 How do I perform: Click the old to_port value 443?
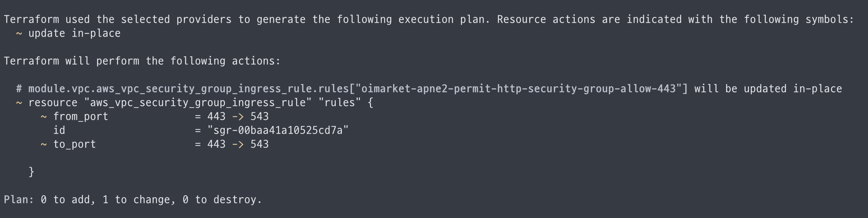pyautogui.click(x=216, y=144)
